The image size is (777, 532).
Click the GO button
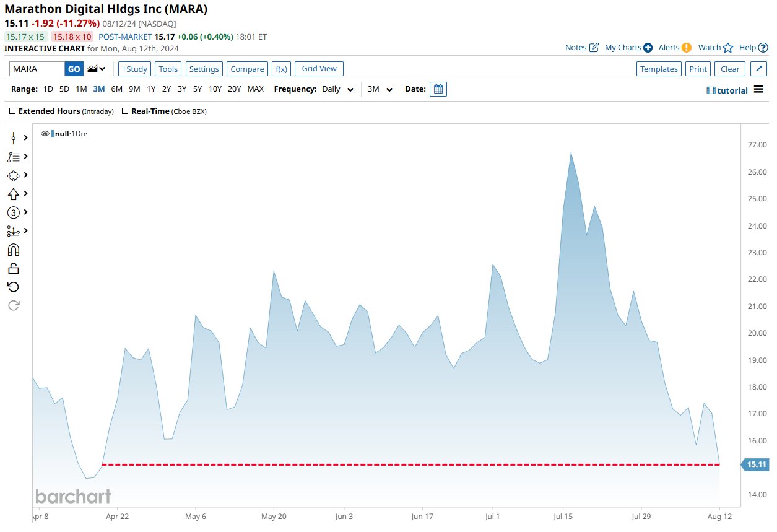(x=74, y=69)
